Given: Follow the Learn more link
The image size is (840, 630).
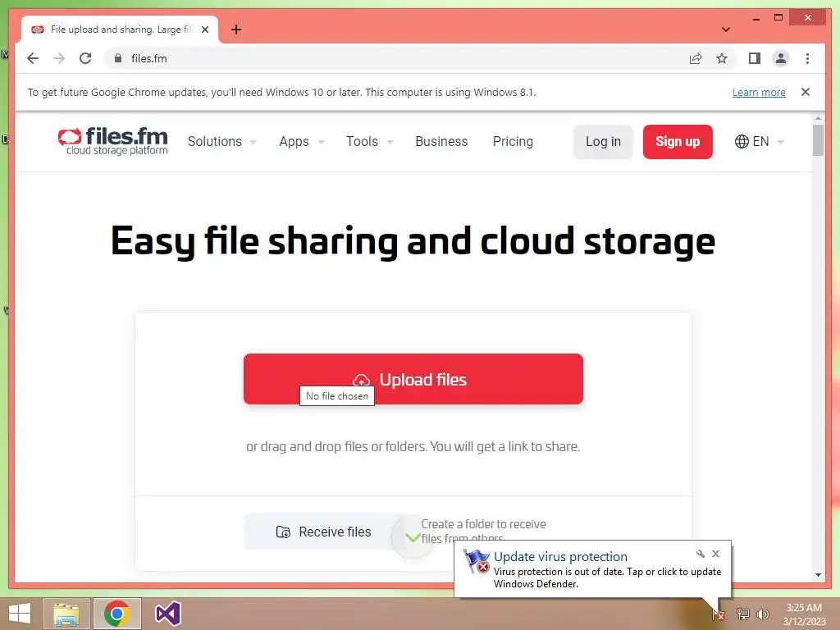Looking at the screenshot, I should coord(759,92).
